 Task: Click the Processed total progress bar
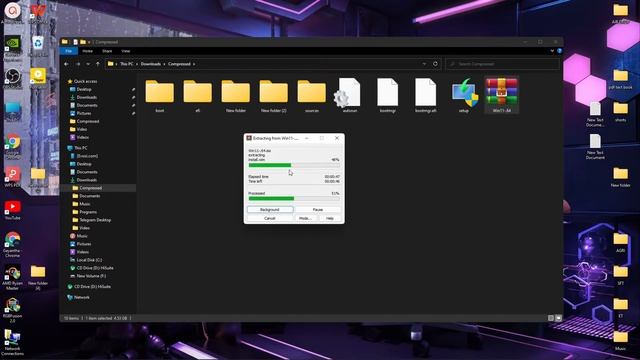294,198
